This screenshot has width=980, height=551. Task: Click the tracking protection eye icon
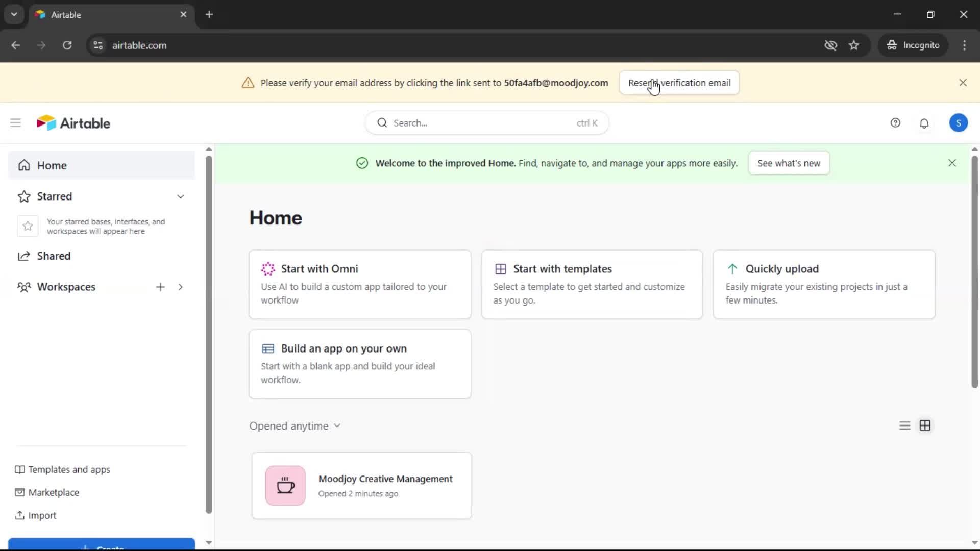pos(830,45)
